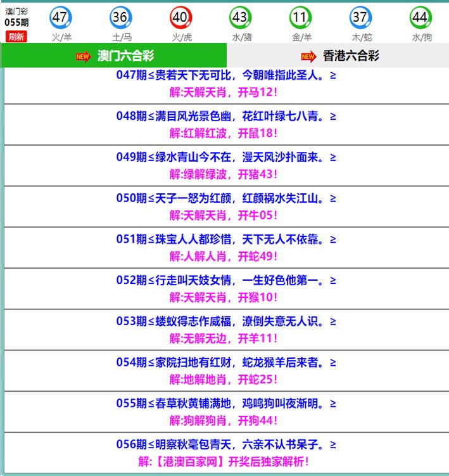Click the green lottery ball number 44
The width and height of the screenshot is (449, 476).
coord(421,18)
